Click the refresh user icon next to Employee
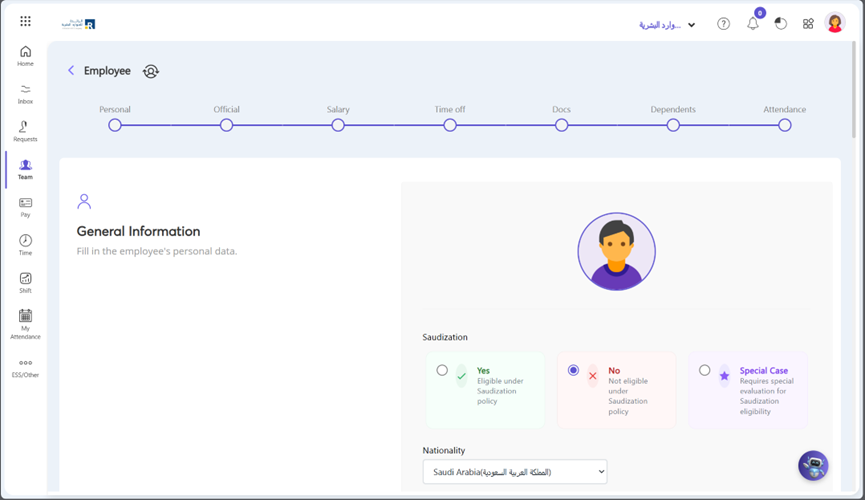Screen dimensions: 865x500 pyautogui.click(x=151, y=71)
